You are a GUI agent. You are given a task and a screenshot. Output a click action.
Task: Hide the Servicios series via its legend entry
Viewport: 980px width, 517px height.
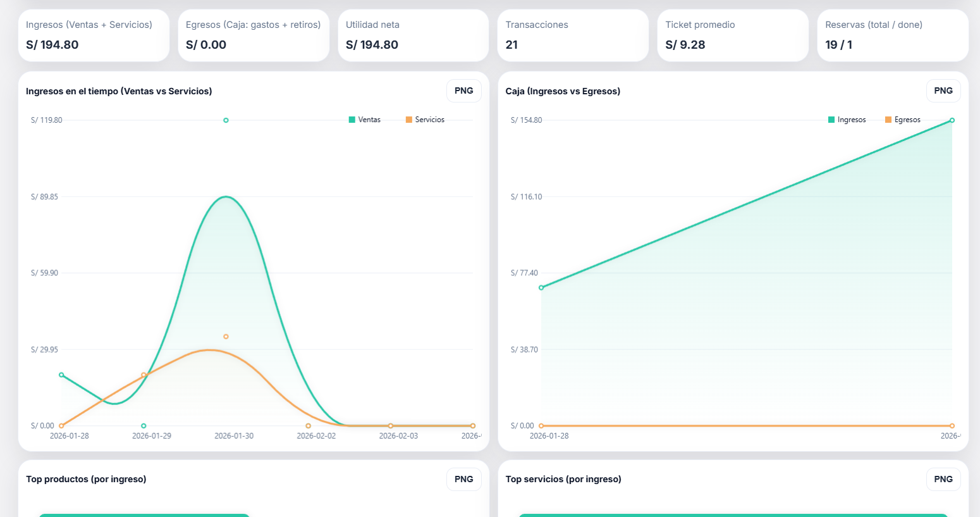[425, 119]
